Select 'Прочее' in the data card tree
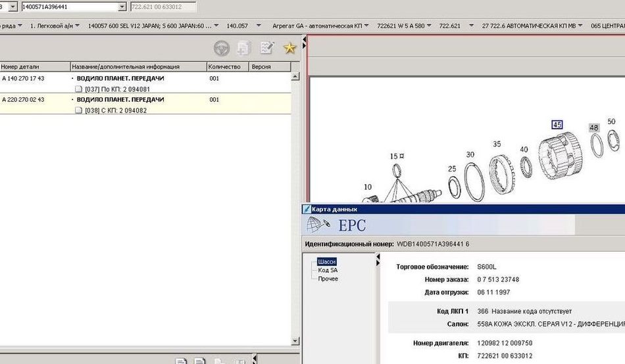The image size is (625, 364). click(328, 279)
